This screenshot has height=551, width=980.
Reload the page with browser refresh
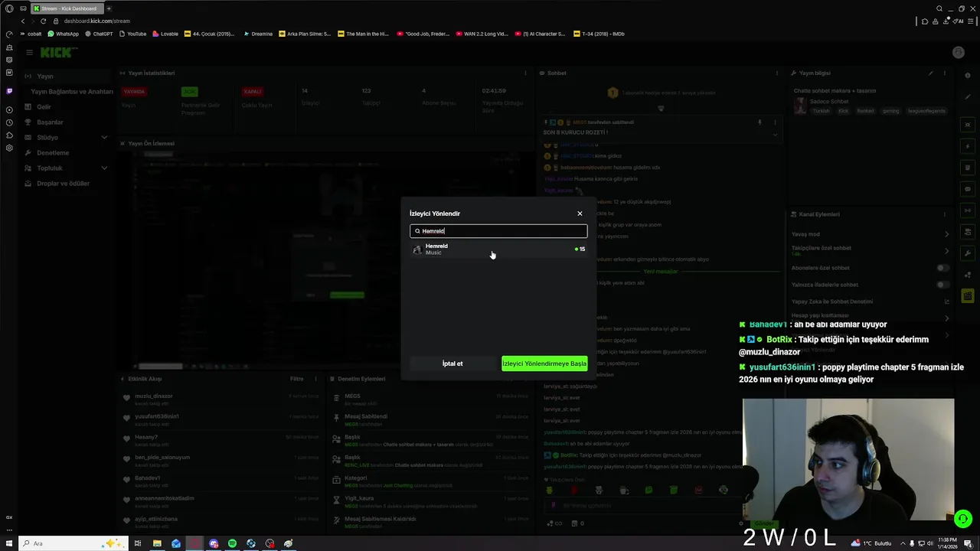(x=43, y=21)
